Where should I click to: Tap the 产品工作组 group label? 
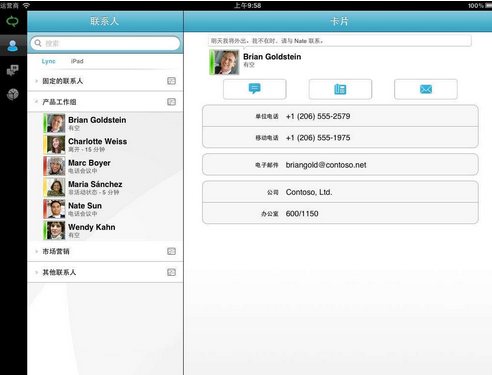coord(59,102)
